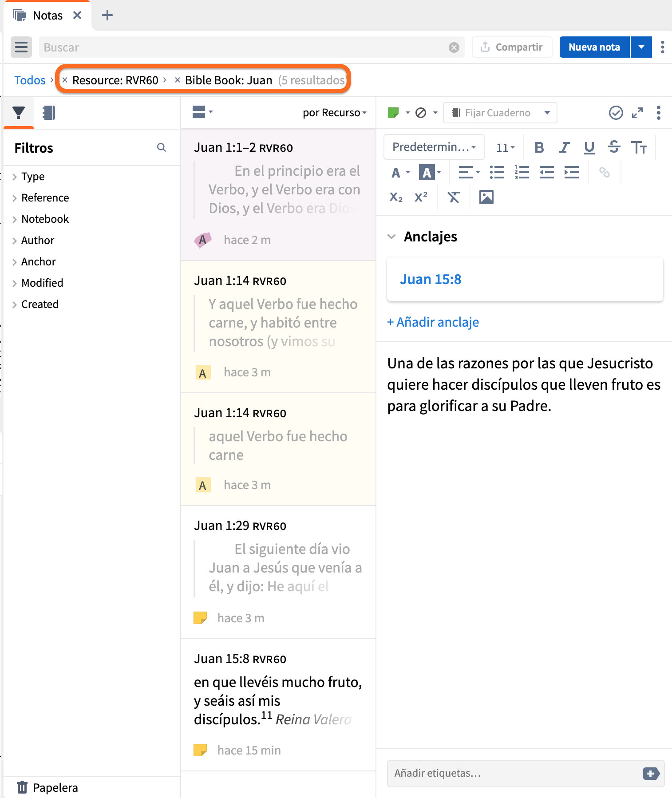
Task: Click the Nueva nota button
Action: pos(594,47)
